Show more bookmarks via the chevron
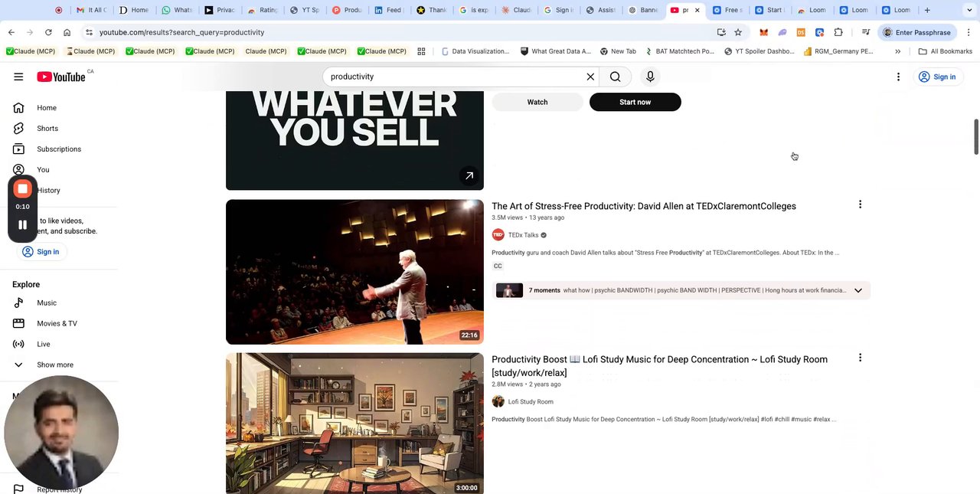The image size is (980, 494). pyautogui.click(x=897, y=51)
